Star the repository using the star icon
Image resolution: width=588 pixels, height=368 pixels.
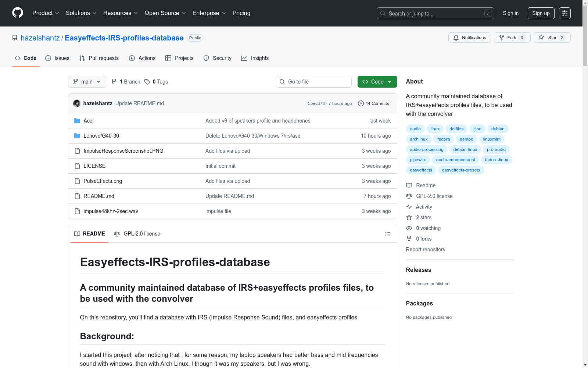coord(541,38)
